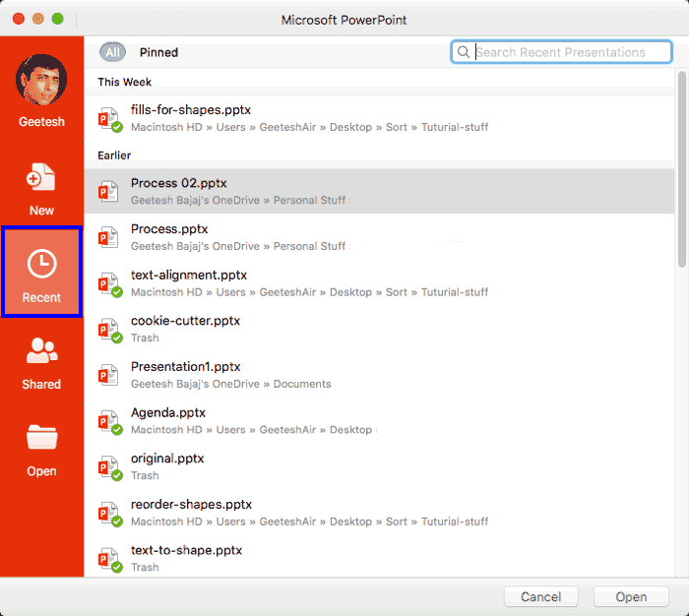Click Trash location under original.pptx
Image resolution: width=689 pixels, height=616 pixels.
(x=145, y=475)
